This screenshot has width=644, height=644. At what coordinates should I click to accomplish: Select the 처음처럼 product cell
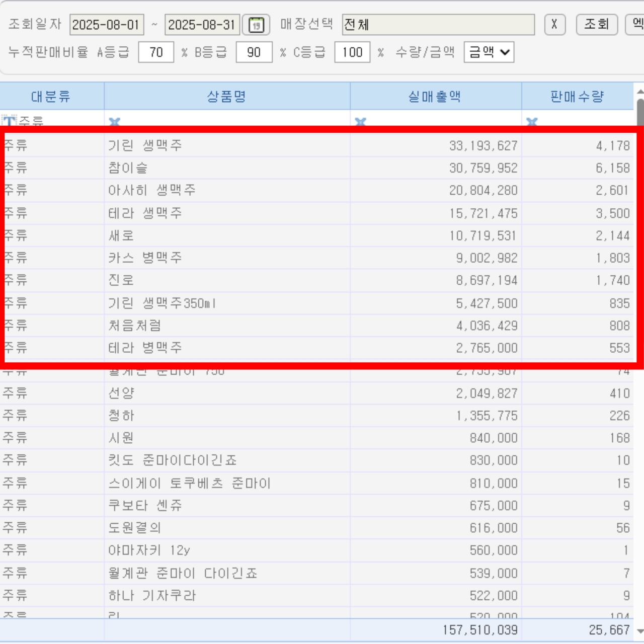click(227, 326)
